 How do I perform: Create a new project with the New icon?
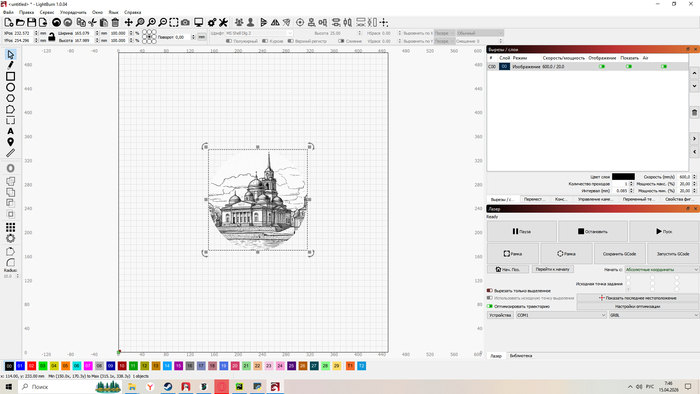pos(8,22)
